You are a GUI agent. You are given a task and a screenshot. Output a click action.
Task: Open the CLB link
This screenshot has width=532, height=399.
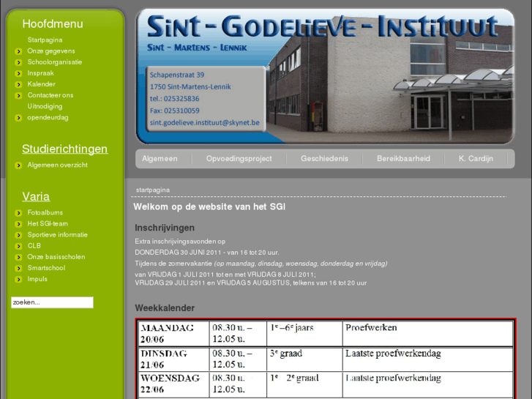[x=34, y=246]
